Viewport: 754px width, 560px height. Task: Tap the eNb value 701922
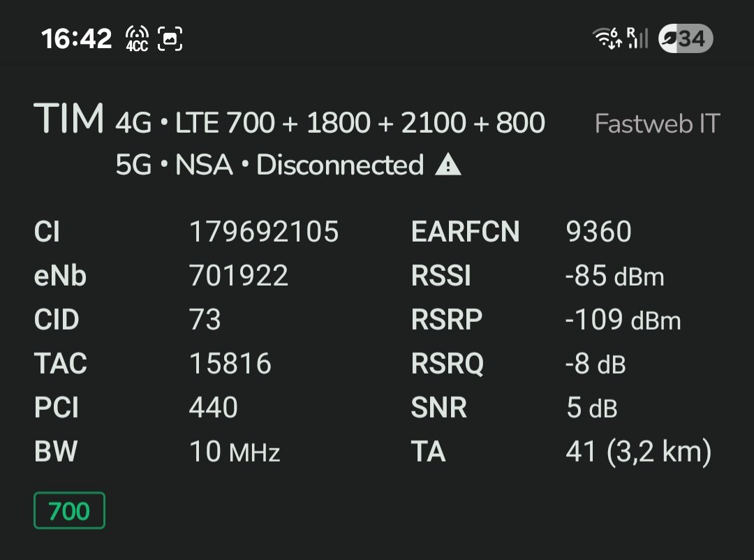tap(239, 276)
